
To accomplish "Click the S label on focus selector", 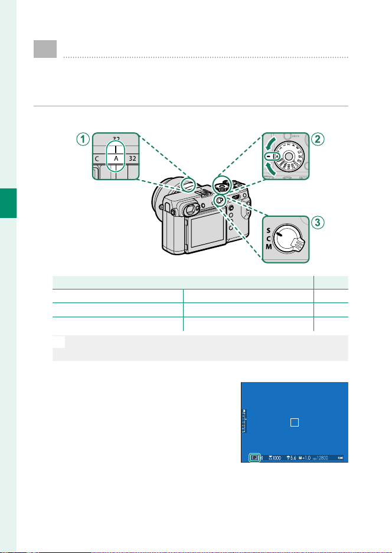I will point(268,230).
